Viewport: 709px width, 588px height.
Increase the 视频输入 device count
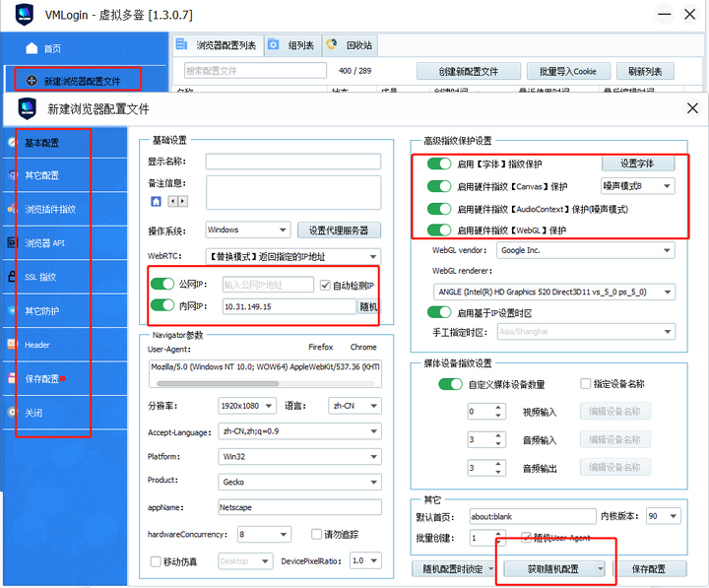coord(498,408)
